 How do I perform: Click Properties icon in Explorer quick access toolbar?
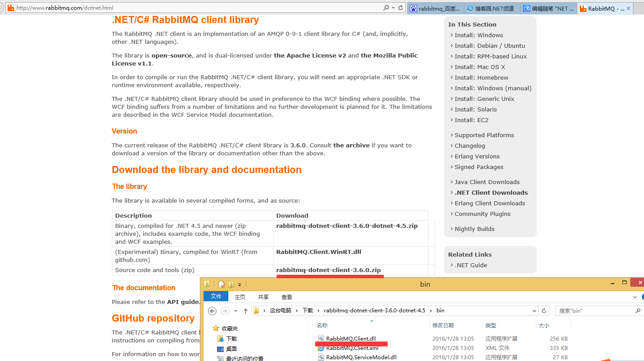pyautogui.click(x=222, y=284)
